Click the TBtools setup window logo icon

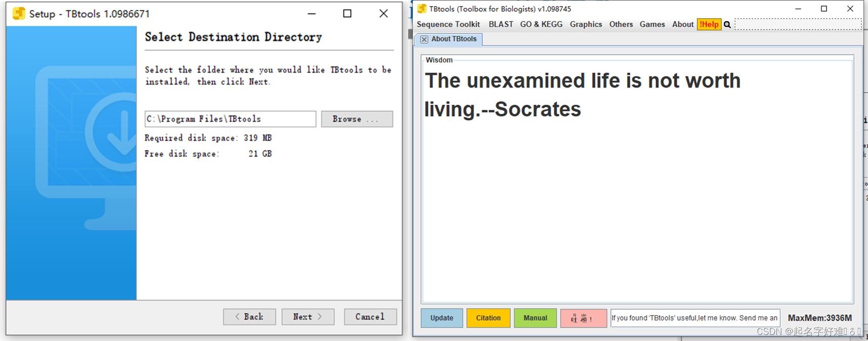(x=19, y=14)
